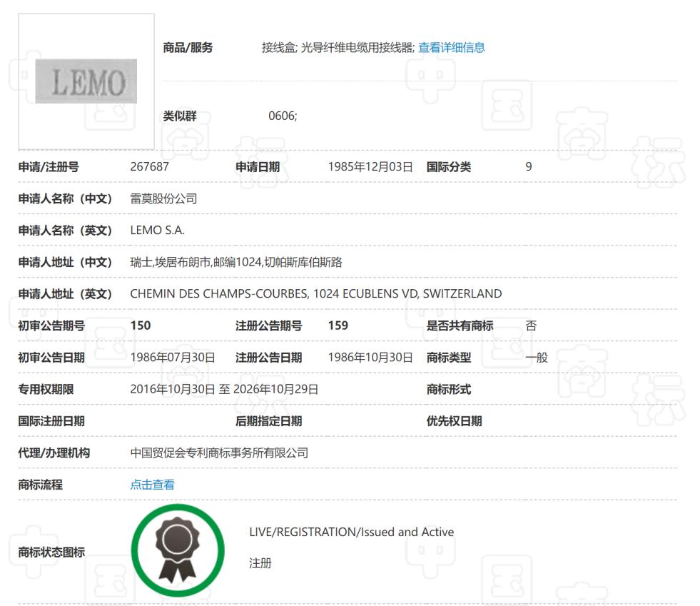Click the LEMO trademark image

point(84,80)
